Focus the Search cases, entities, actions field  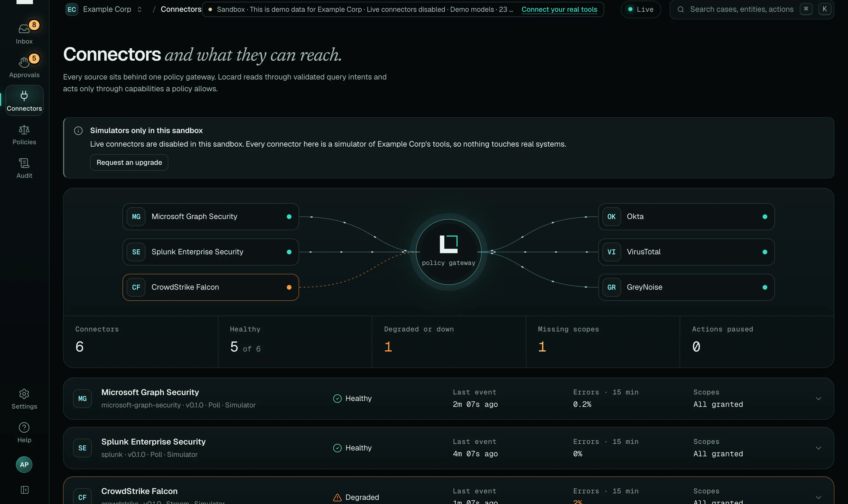(x=752, y=9)
